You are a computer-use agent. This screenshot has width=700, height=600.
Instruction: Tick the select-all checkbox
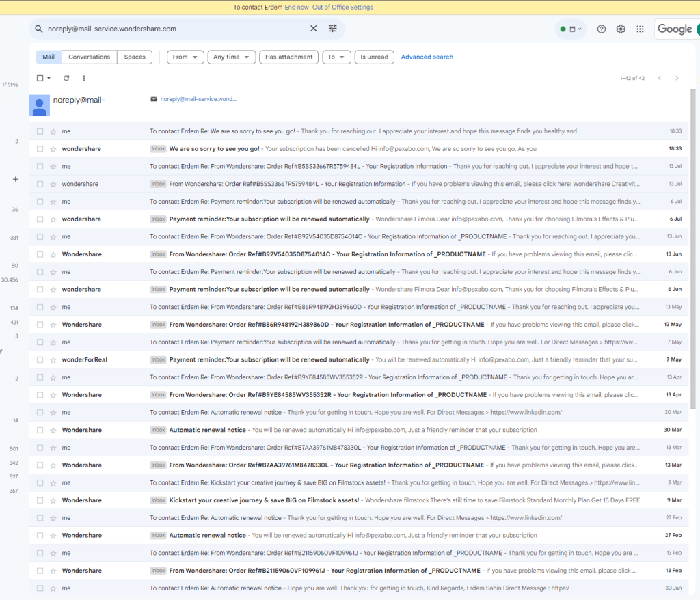click(40, 78)
